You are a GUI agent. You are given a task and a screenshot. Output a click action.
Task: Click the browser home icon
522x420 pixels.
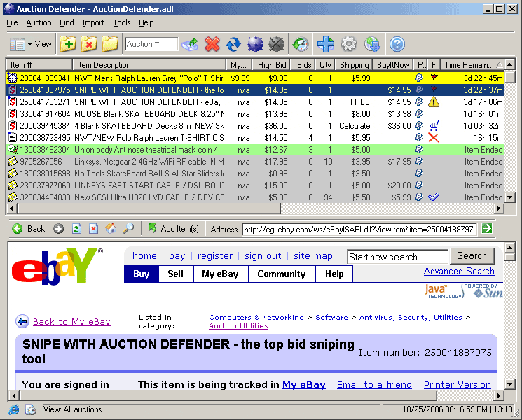point(111,229)
